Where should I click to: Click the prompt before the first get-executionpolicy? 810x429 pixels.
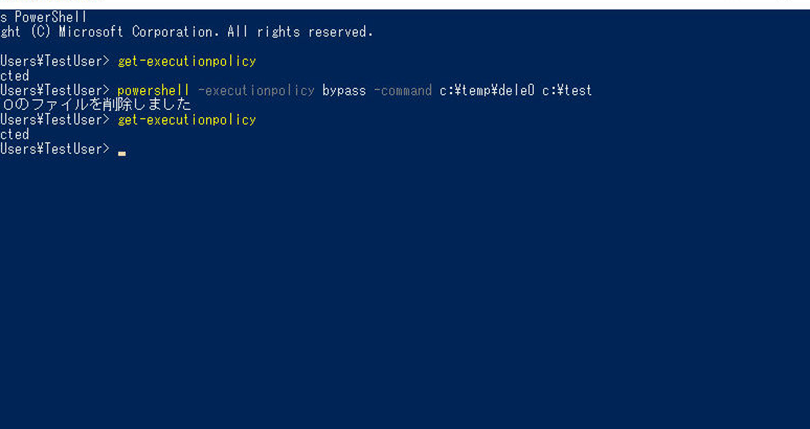55,61
